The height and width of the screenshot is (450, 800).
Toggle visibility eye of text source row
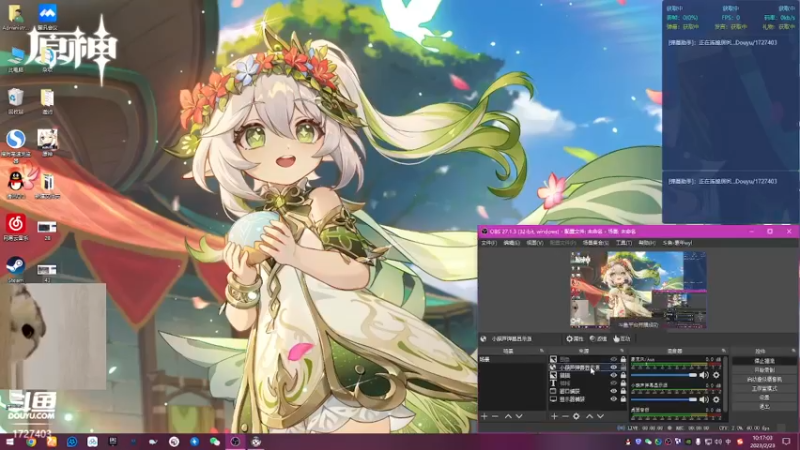coord(614,383)
